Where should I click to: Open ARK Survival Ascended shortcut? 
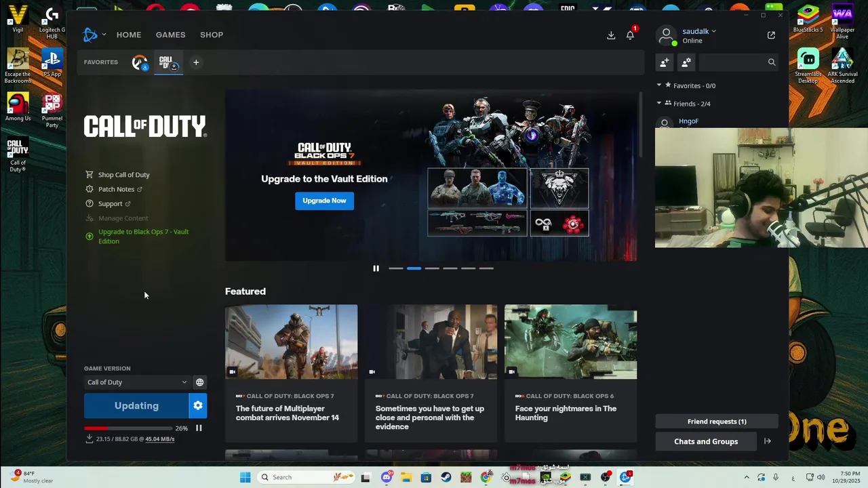pyautogui.click(x=842, y=66)
